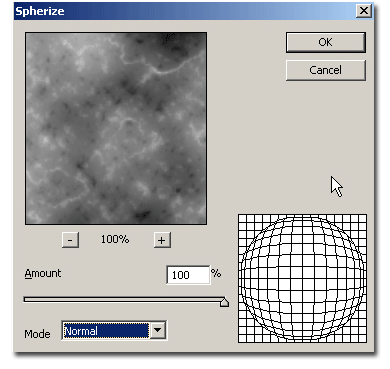Open the Mode dropdown arrow

pos(158,330)
